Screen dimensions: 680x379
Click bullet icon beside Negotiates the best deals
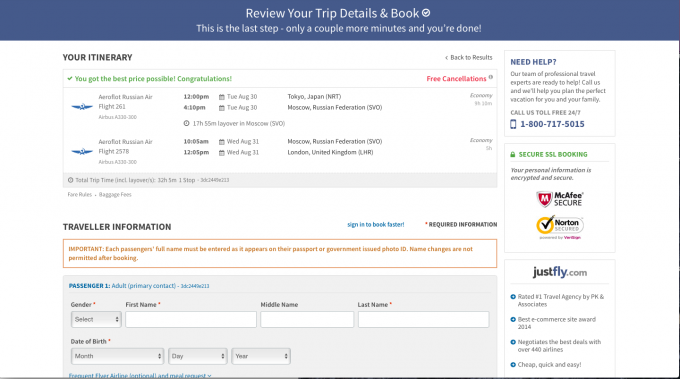pos(513,342)
